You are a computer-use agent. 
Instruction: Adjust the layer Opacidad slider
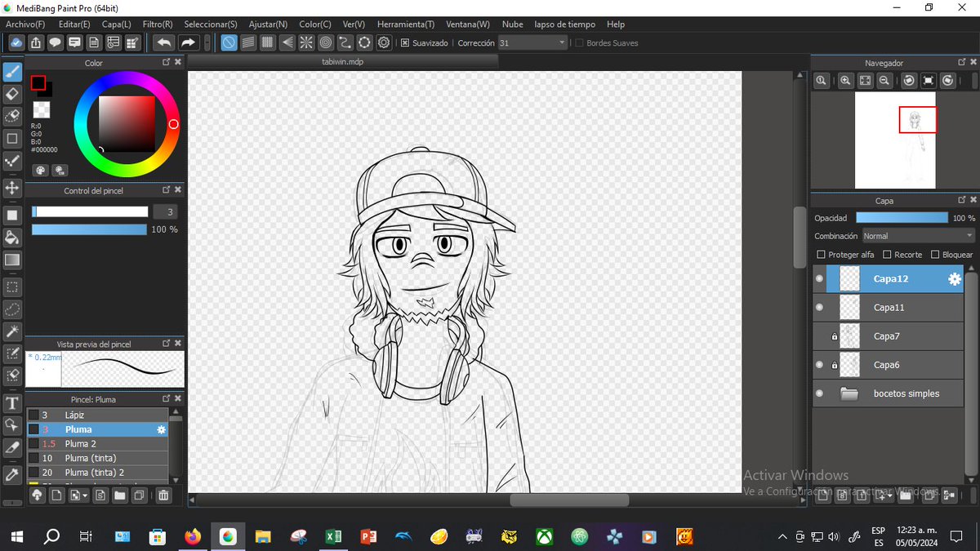pyautogui.click(x=902, y=218)
